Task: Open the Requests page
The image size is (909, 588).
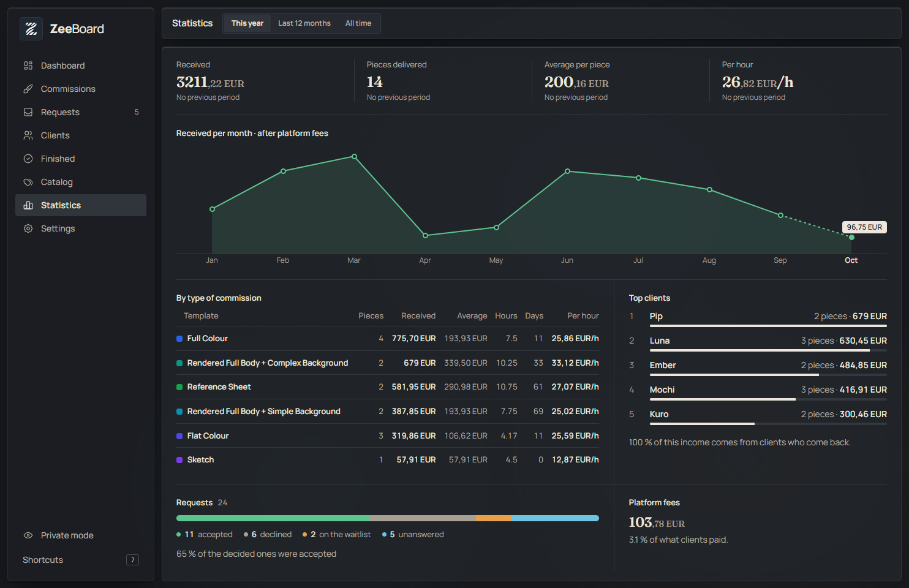Action: (81, 112)
